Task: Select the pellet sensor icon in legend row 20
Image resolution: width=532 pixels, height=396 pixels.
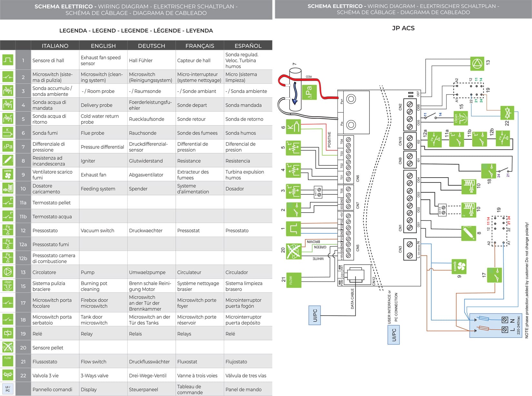Action: [8, 347]
